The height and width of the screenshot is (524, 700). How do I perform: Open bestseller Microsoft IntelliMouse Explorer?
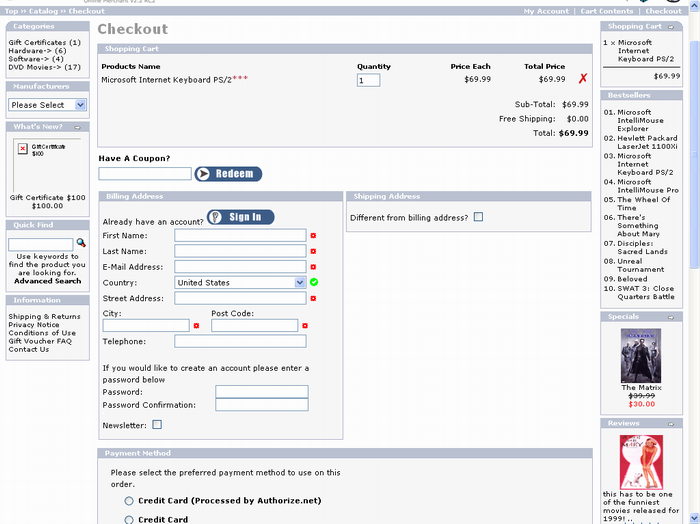pos(640,121)
